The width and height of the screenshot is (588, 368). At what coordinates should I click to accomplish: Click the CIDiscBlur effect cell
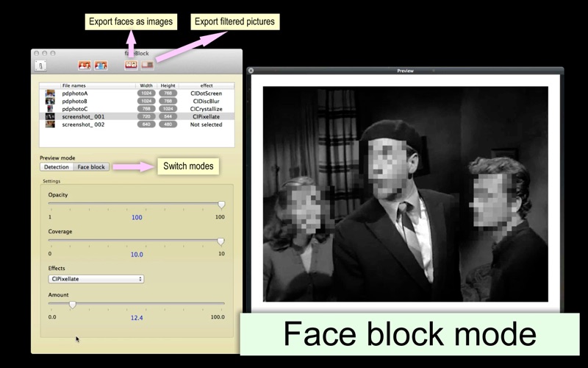[x=206, y=101]
